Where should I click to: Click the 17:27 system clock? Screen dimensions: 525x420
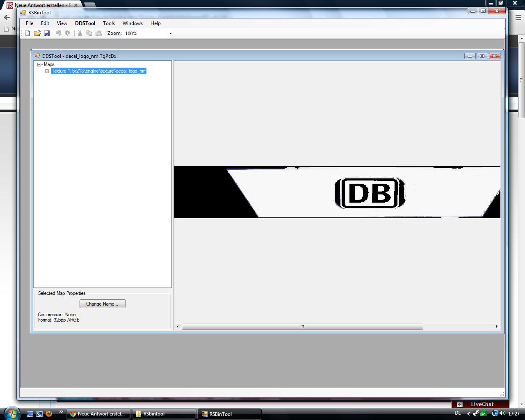tap(514, 414)
